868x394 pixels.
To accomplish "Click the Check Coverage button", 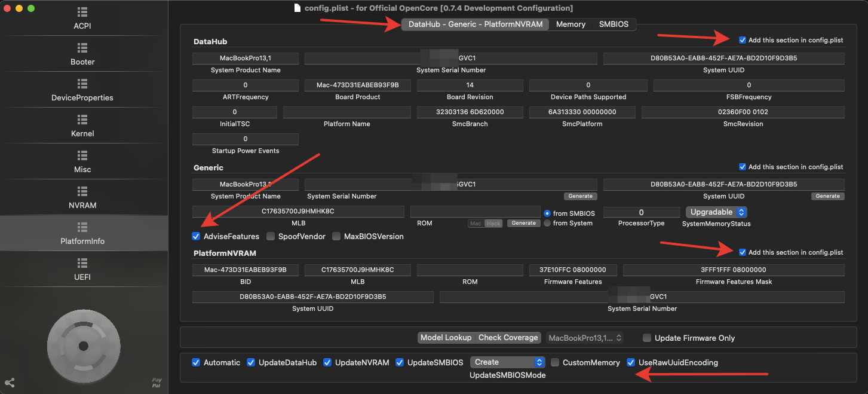I will pyautogui.click(x=508, y=338).
